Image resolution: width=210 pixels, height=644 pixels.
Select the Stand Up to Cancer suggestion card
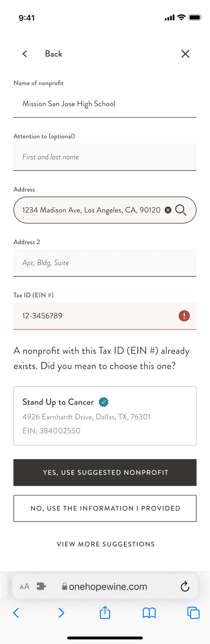[105, 416]
